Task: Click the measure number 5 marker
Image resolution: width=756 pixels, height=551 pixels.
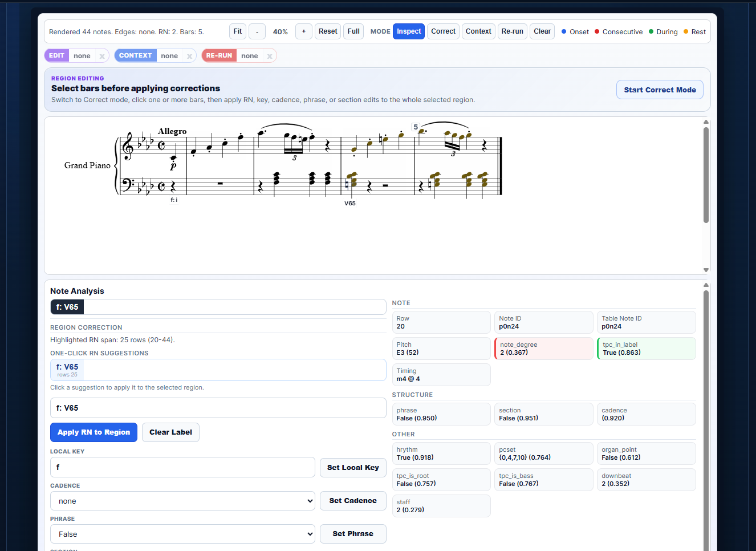Action: point(416,127)
